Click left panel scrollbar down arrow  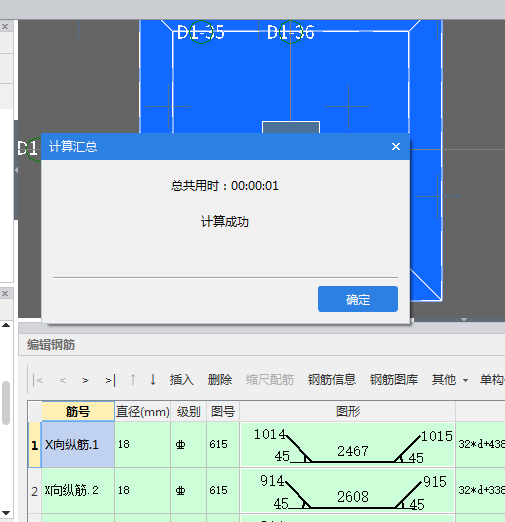6,513
